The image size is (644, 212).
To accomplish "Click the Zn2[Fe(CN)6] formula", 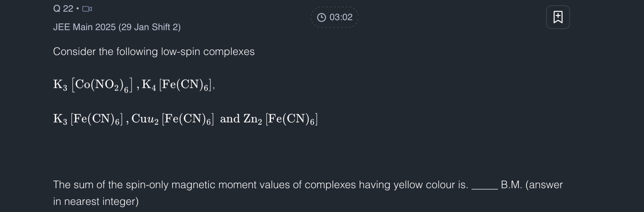I will pos(280,119).
